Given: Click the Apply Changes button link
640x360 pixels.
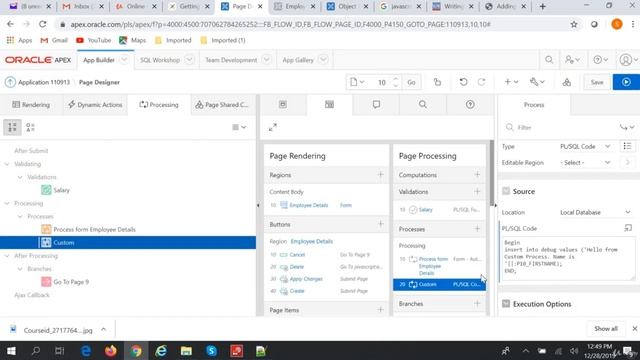Looking at the screenshot, I should [306, 279].
